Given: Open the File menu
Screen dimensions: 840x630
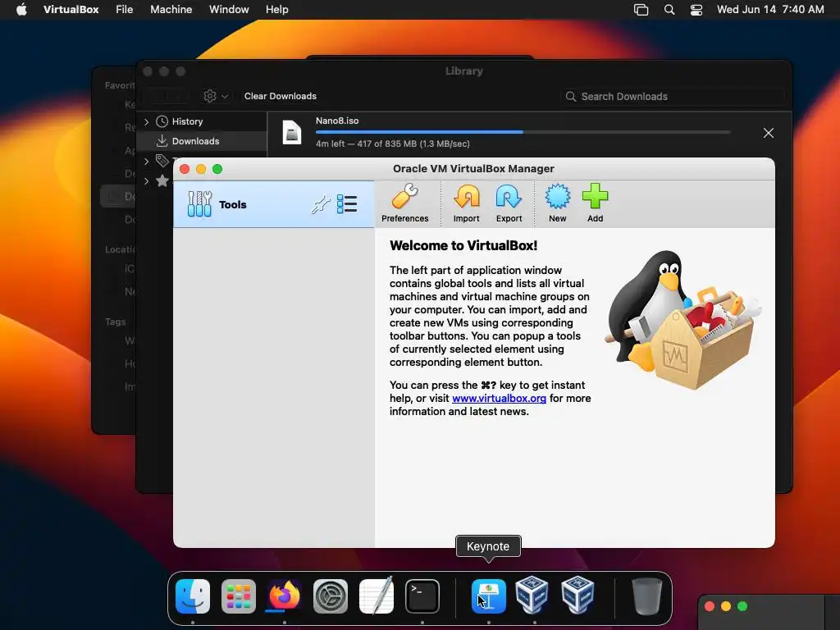Looking at the screenshot, I should [x=125, y=10].
